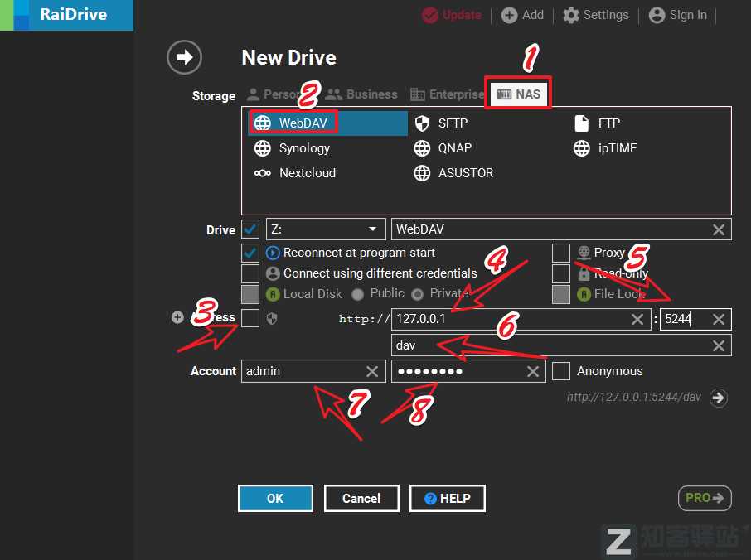Check the Anonymous checkbox
The width and height of the screenshot is (751, 560).
(x=561, y=371)
